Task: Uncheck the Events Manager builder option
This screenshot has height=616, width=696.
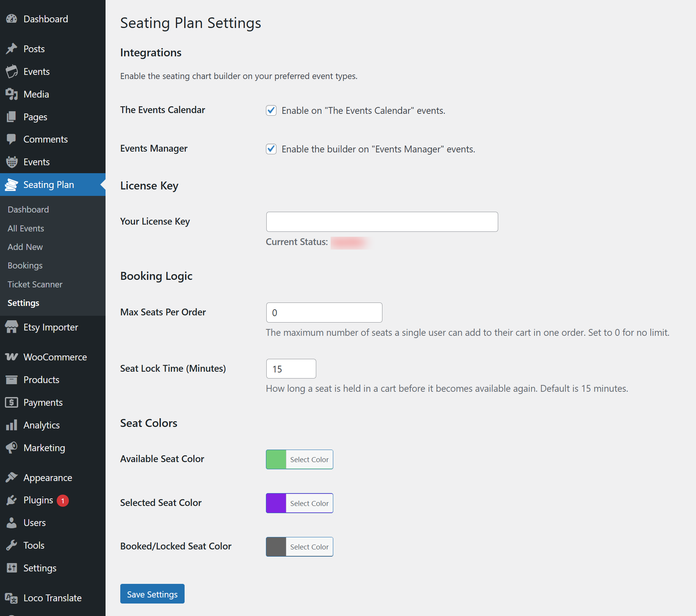Action: click(x=271, y=149)
